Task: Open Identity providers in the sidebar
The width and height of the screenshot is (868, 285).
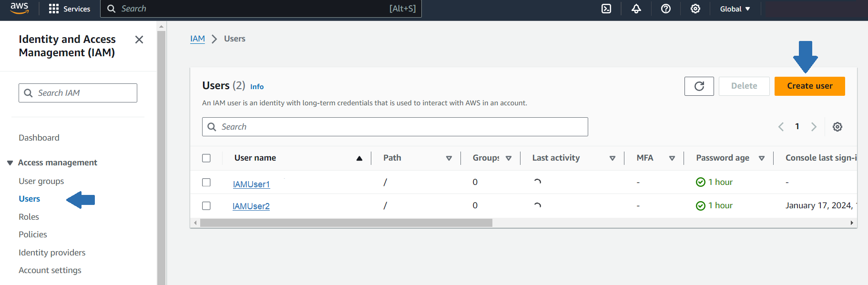Action: (x=52, y=253)
